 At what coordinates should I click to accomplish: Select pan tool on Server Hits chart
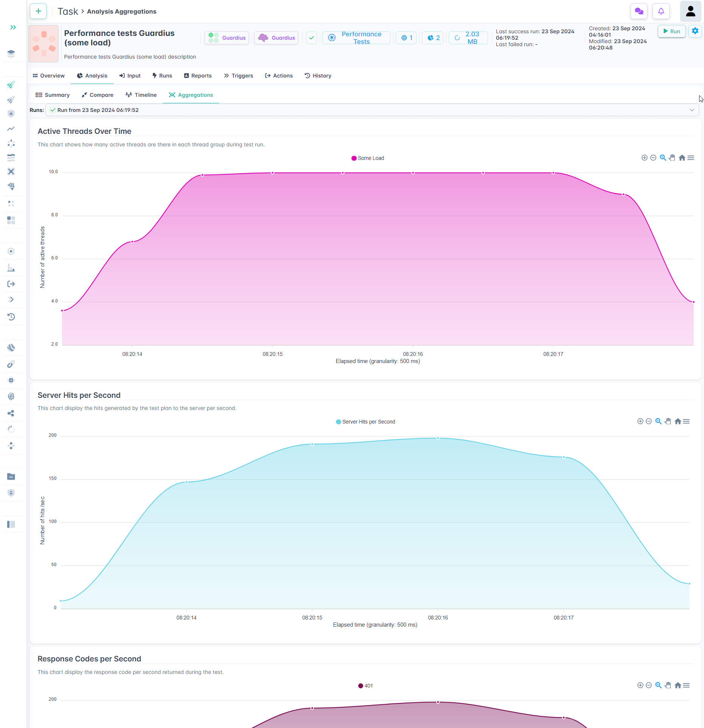[x=668, y=421]
